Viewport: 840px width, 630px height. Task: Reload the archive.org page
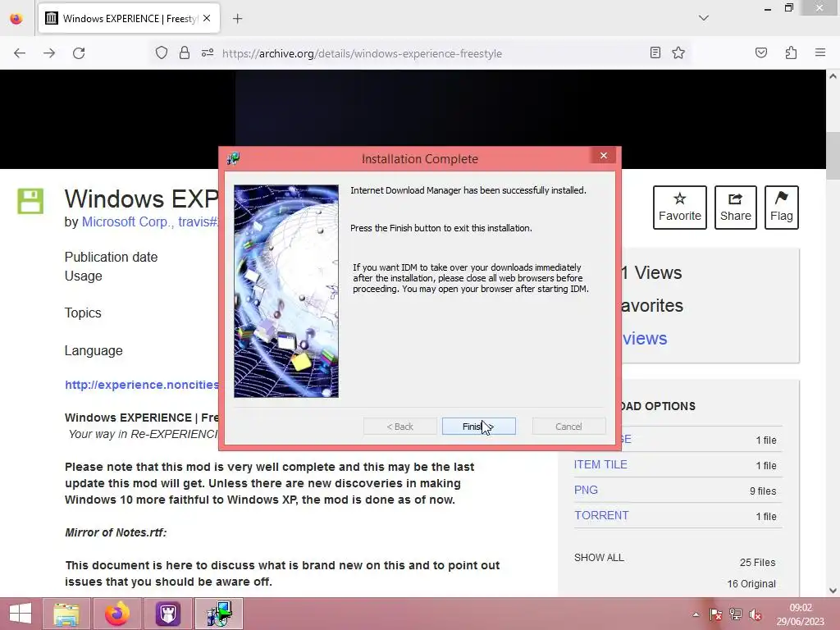[x=79, y=53]
